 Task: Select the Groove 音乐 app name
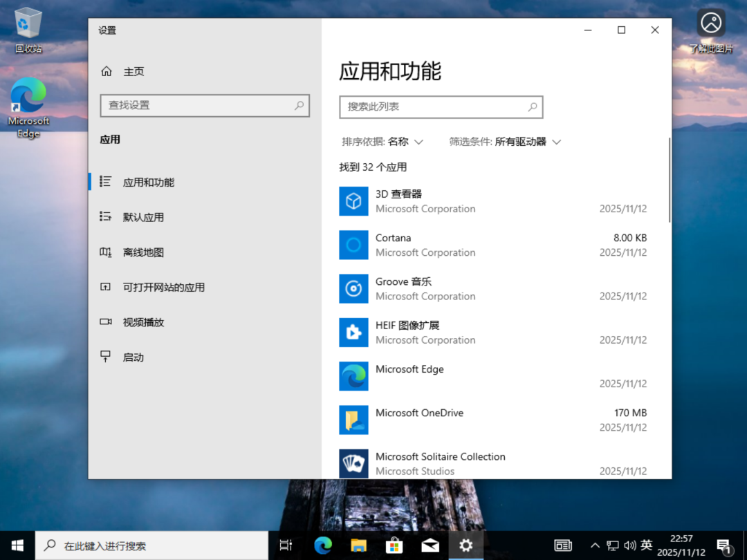click(x=403, y=281)
